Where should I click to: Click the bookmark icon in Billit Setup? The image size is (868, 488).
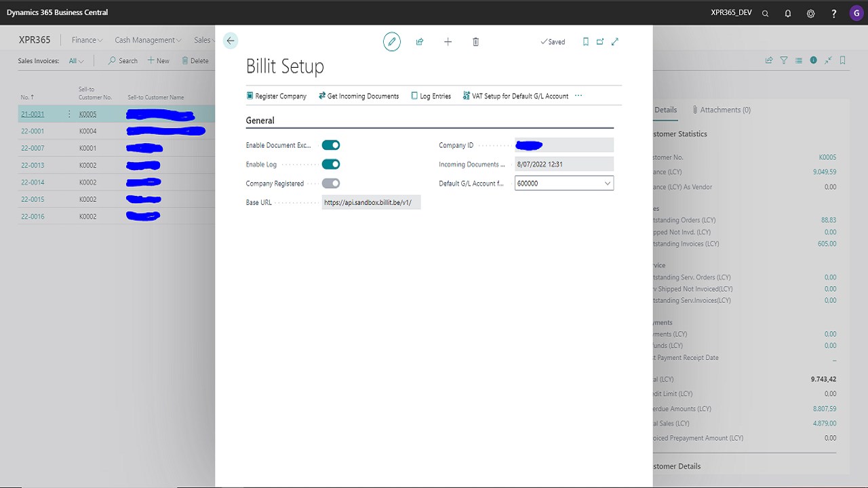[x=586, y=41]
